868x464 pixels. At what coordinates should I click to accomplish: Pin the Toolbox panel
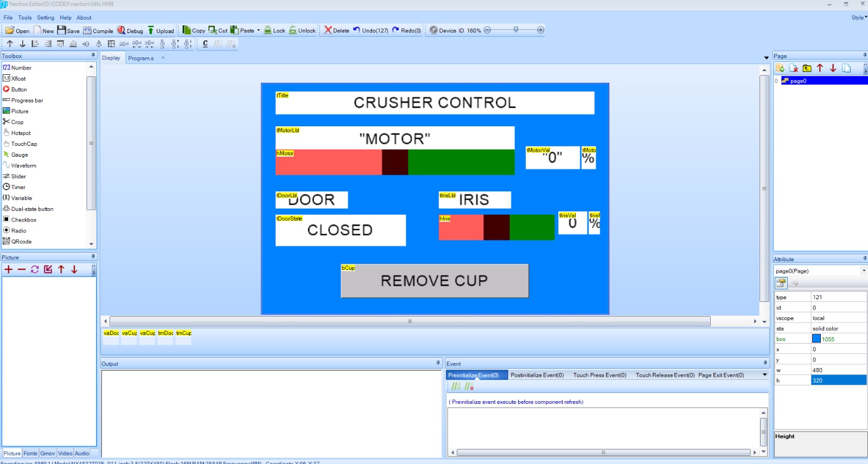point(93,55)
